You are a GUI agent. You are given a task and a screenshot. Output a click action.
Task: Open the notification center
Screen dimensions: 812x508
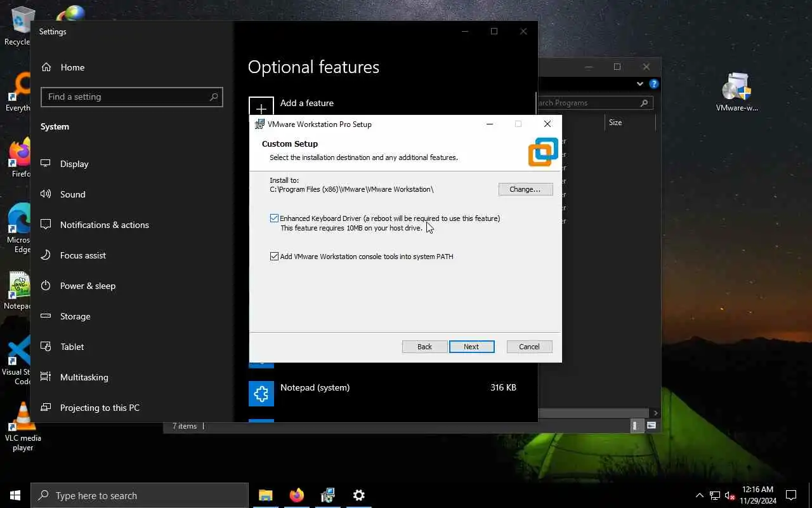[791, 495]
